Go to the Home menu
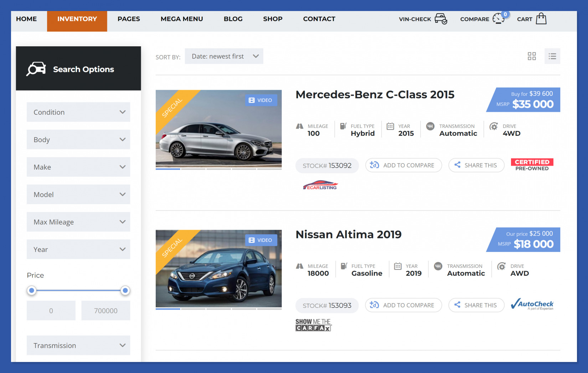The height and width of the screenshot is (373, 588). 26,19
